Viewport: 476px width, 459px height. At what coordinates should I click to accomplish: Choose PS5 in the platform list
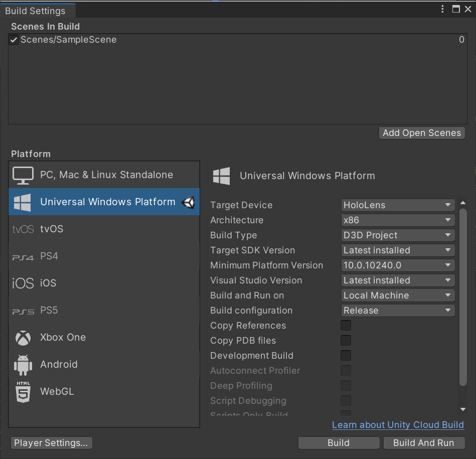(x=104, y=310)
